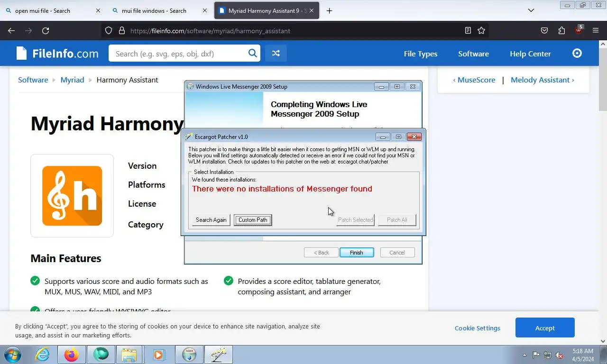This screenshot has width=607, height=364.
Task: Open Software menu in header
Action: click(x=473, y=54)
